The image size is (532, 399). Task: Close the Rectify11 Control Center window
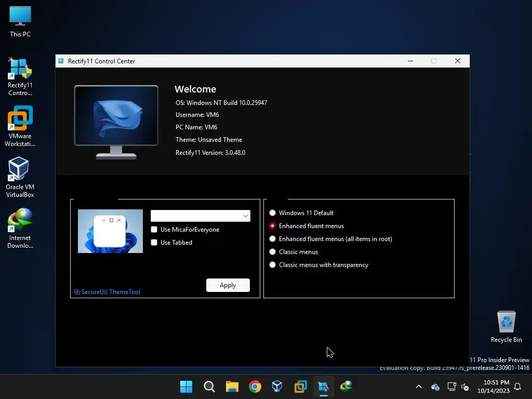pos(458,61)
